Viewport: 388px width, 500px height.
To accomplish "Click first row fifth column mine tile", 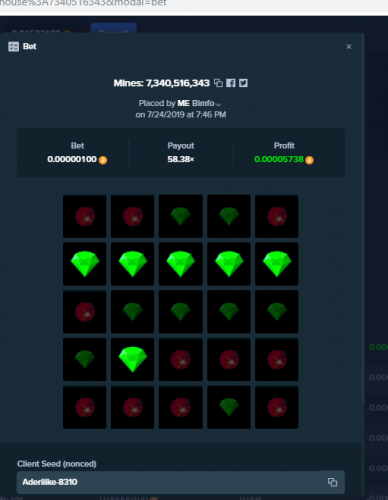I will (277, 216).
